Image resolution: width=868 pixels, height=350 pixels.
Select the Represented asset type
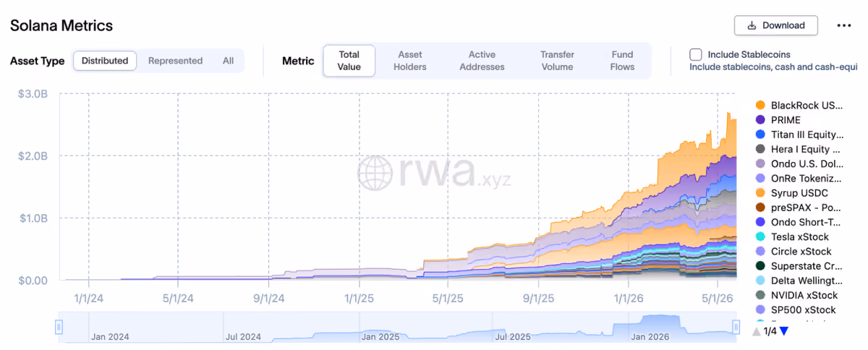[x=176, y=61]
